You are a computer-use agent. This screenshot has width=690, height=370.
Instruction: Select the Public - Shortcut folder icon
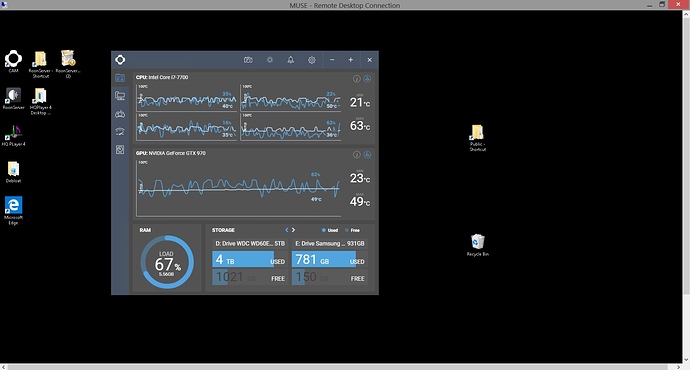tap(477, 138)
